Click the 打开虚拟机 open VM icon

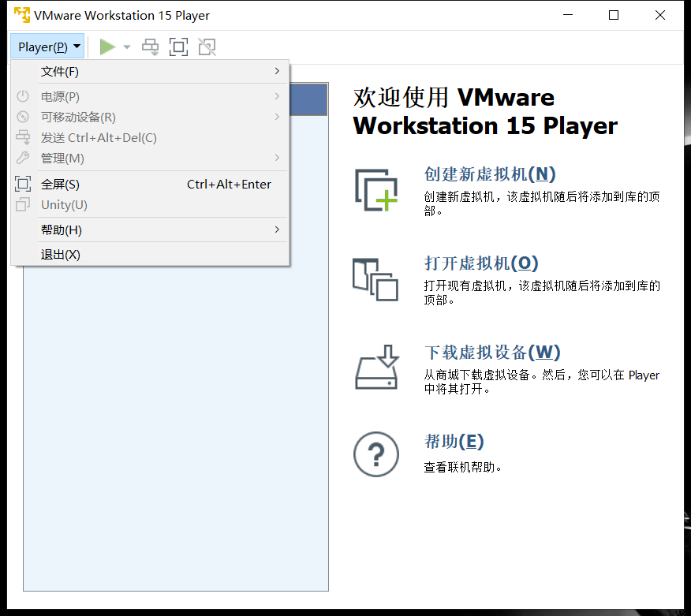[376, 279]
